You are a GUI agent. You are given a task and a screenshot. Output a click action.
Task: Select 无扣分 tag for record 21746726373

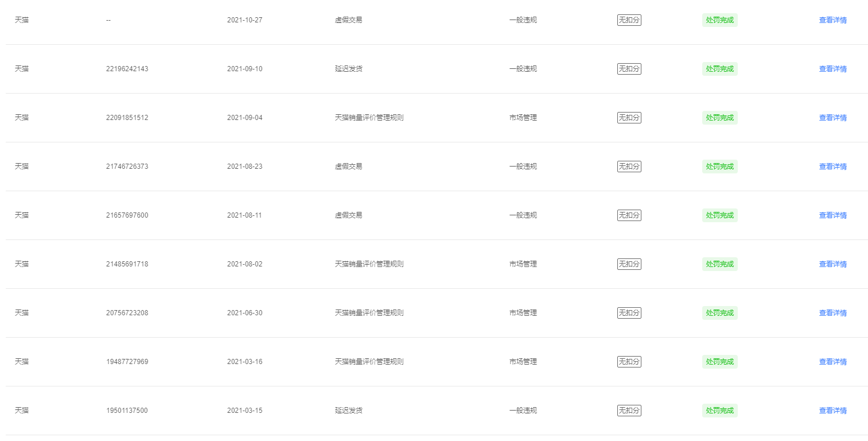(x=629, y=167)
